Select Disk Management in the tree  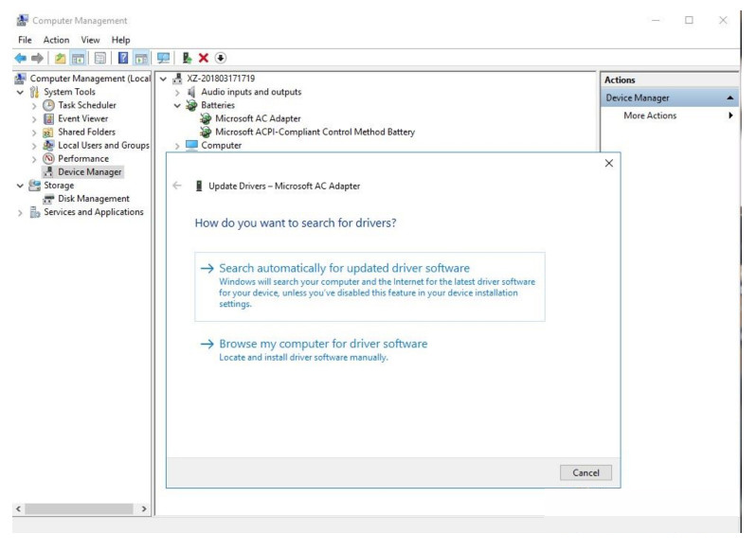(x=93, y=199)
